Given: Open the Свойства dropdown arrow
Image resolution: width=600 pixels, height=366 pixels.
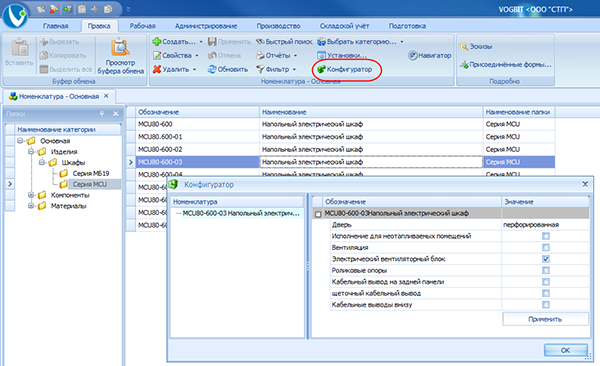Looking at the screenshot, I should [x=197, y=56].
